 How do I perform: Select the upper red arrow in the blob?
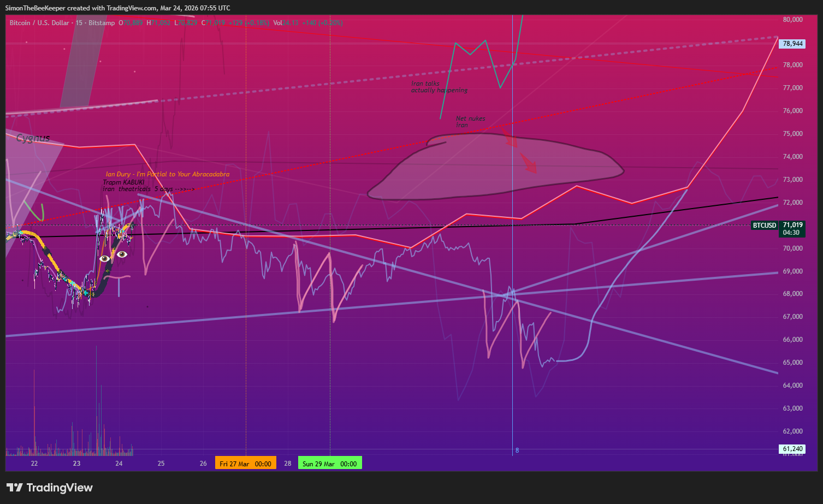click(x=510, y=138)
